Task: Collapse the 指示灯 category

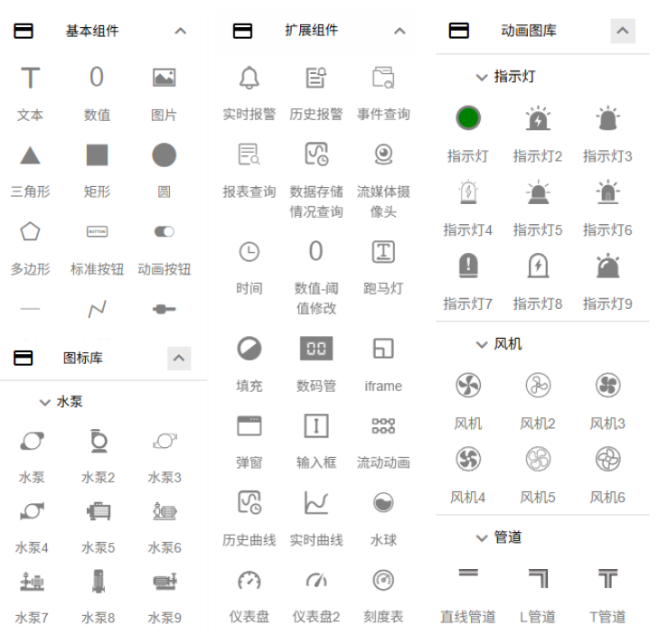Action: [482, 77]
